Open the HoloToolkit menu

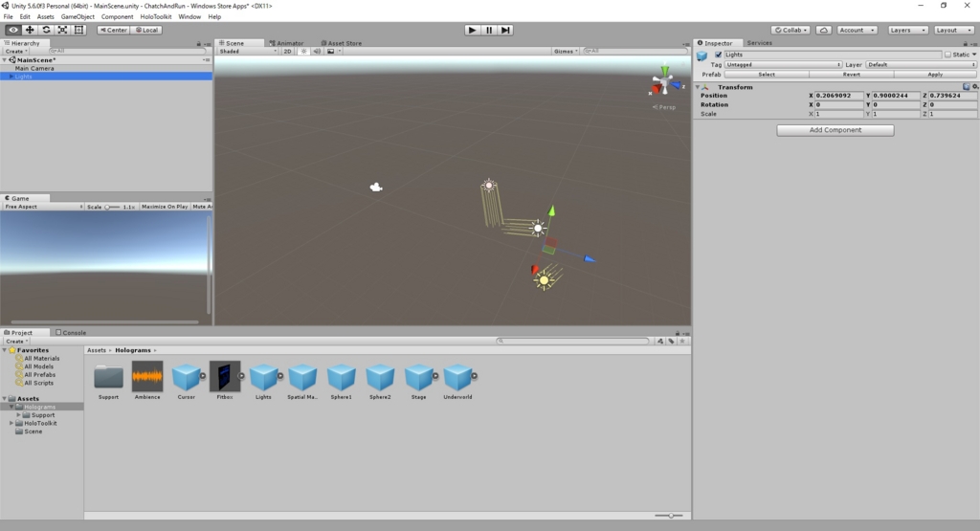156,17
